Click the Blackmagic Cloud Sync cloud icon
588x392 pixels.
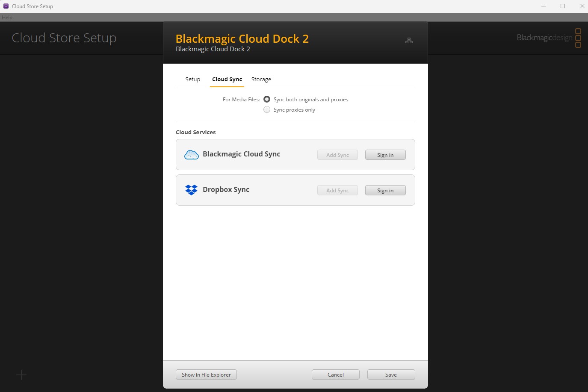point(191,155)
